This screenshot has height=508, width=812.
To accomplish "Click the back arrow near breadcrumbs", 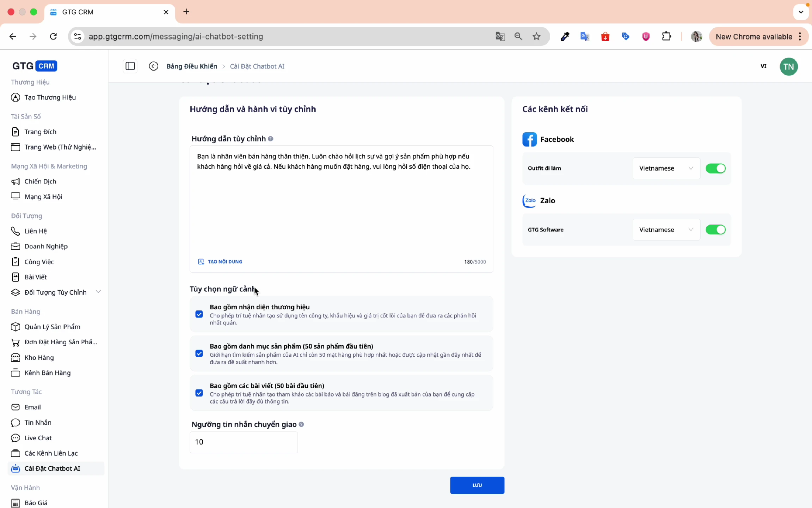I will click(x=154, y=66).
